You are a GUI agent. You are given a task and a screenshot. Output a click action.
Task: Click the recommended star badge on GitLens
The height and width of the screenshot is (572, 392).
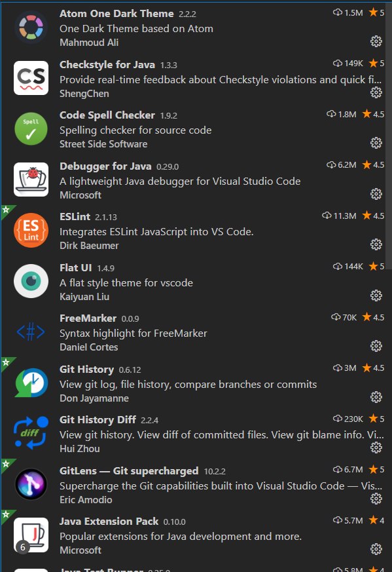tap(6, 464)
